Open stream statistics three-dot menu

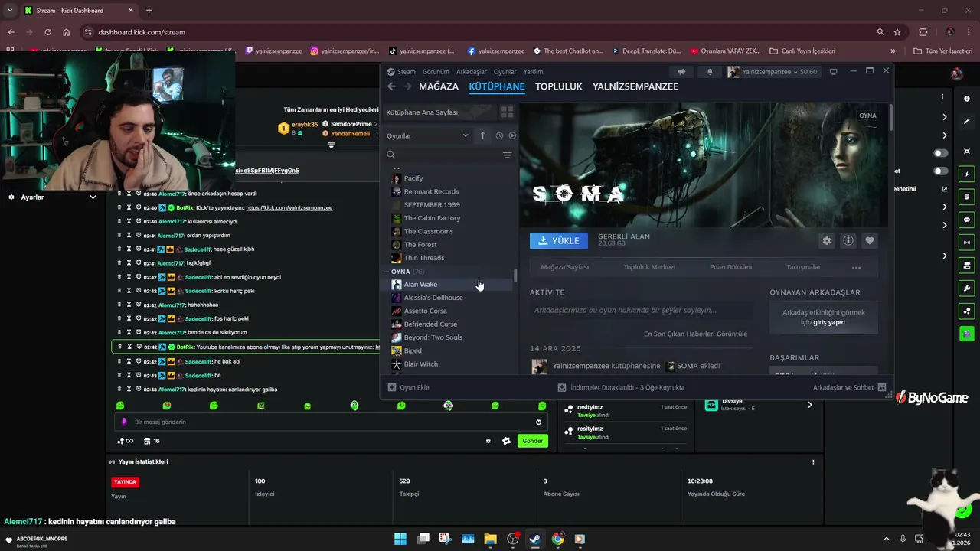point(813,461)
